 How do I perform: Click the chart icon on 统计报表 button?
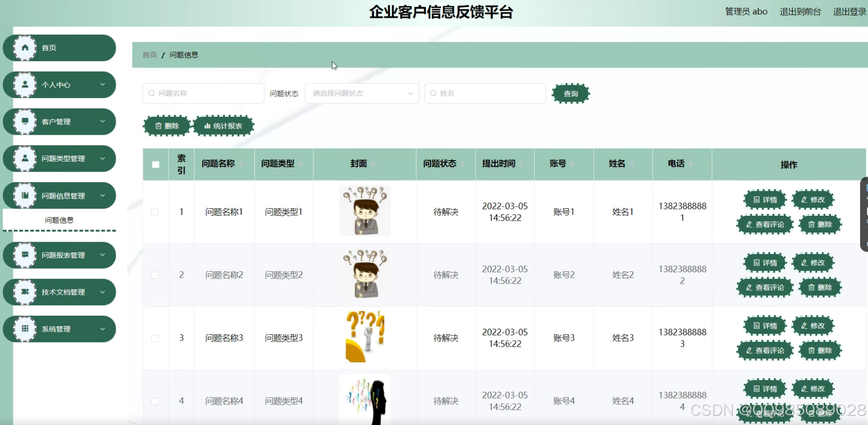[206, 125]
